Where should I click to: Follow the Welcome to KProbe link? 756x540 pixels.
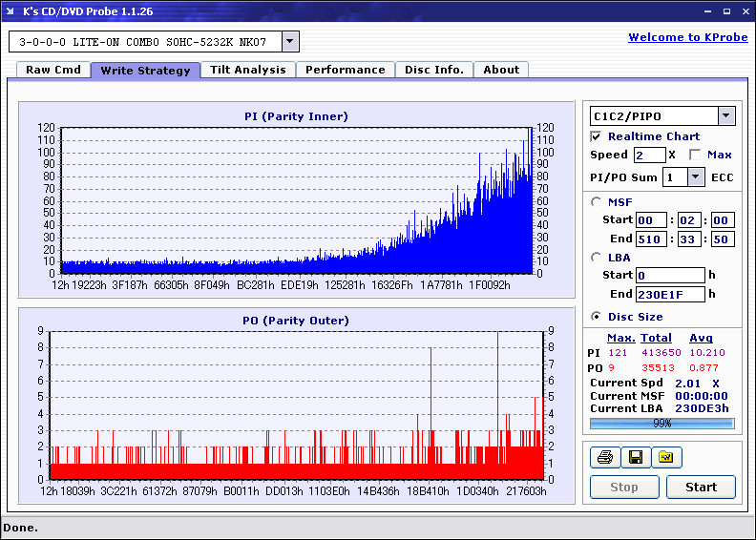[688, 37]
